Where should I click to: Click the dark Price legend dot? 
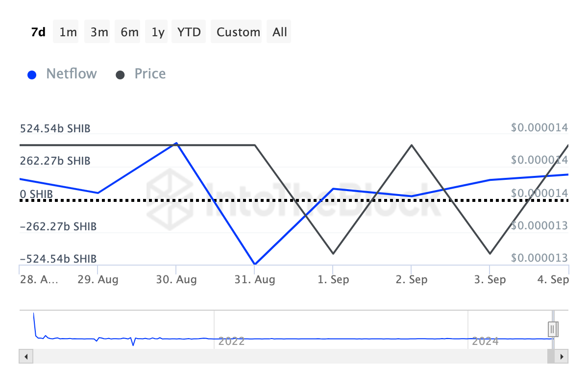pos(120,75)
